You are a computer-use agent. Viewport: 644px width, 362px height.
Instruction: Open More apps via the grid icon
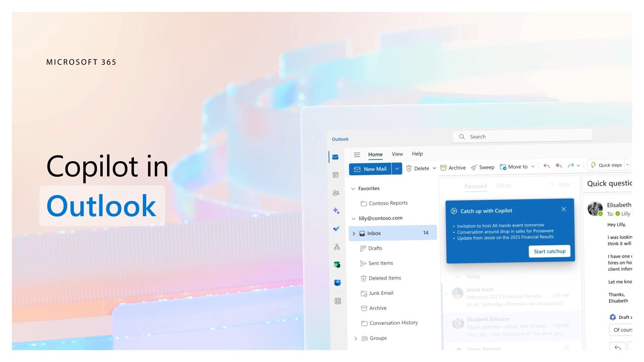pos(337,301)
